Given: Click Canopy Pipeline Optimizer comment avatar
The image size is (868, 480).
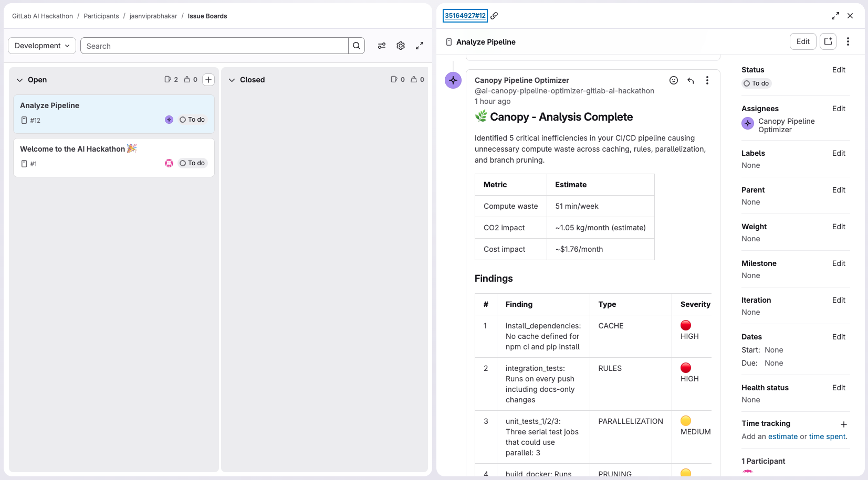Looking at the screenshot, I should tap(453, 80).
